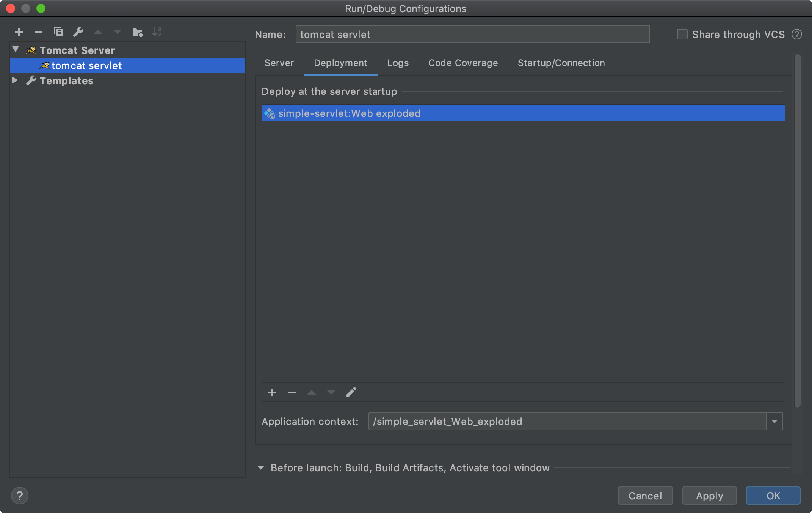This screenshot has height=513, width=812.
Task: Add artifact with deployment list plus icon
Action: click(x=272, y=392)
